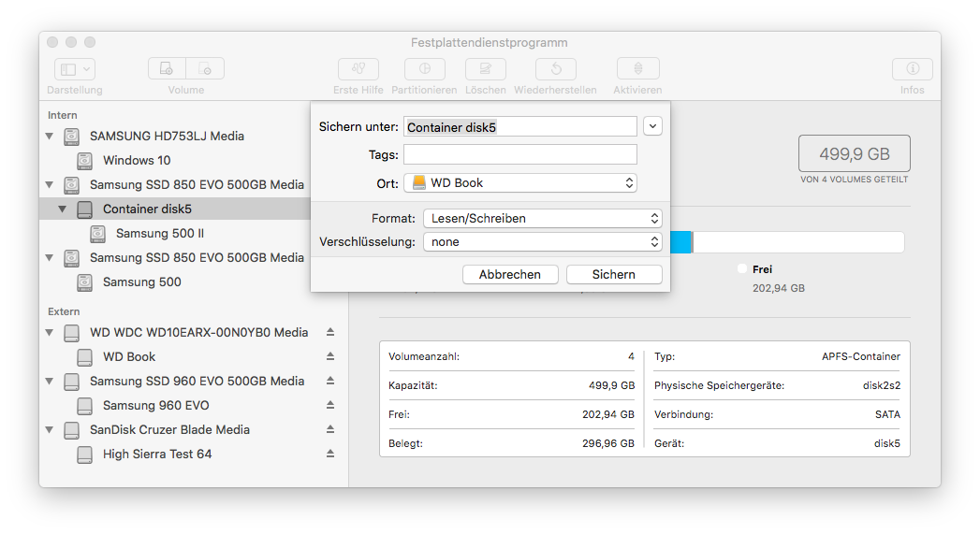The height and width of the screenshot is (534, 980).
Task: Expand the save dialog with arrow button
Action: tap(653, 126)
